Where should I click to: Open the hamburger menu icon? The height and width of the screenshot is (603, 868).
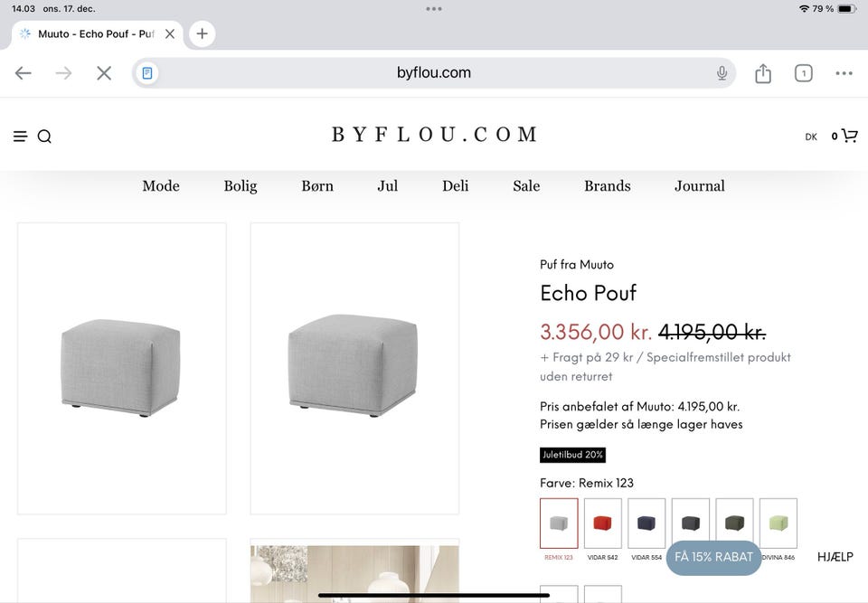[20, 137]
